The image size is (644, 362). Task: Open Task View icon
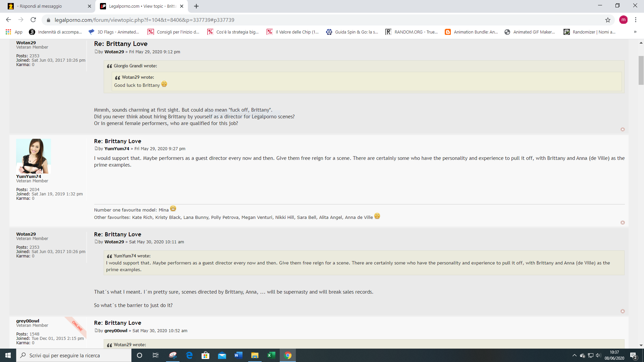coord(156,355)
